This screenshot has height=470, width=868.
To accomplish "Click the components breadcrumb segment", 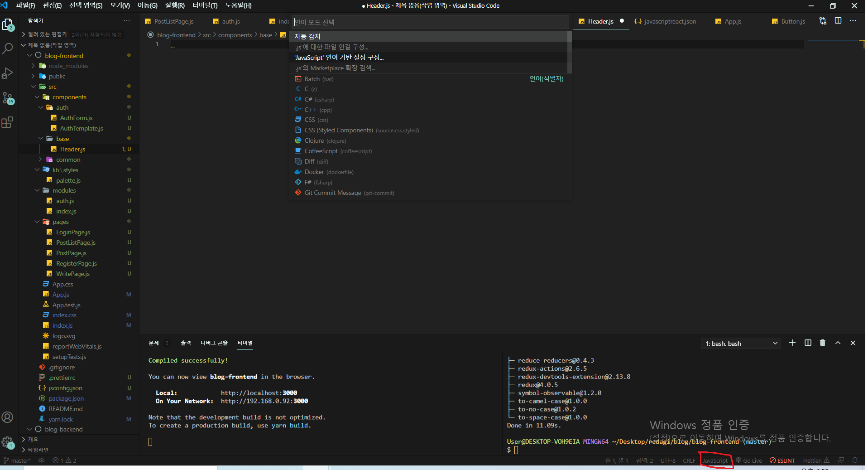I will [235, 35].
